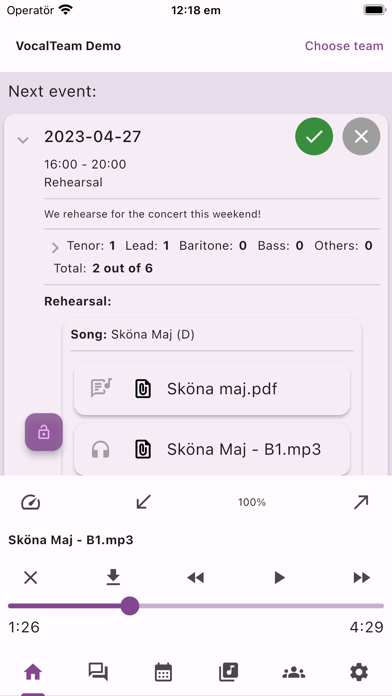The width and height of the screenshot is (392, 696).
Task: Increase volume with the up-right arrow
Action: coord(361,502)
